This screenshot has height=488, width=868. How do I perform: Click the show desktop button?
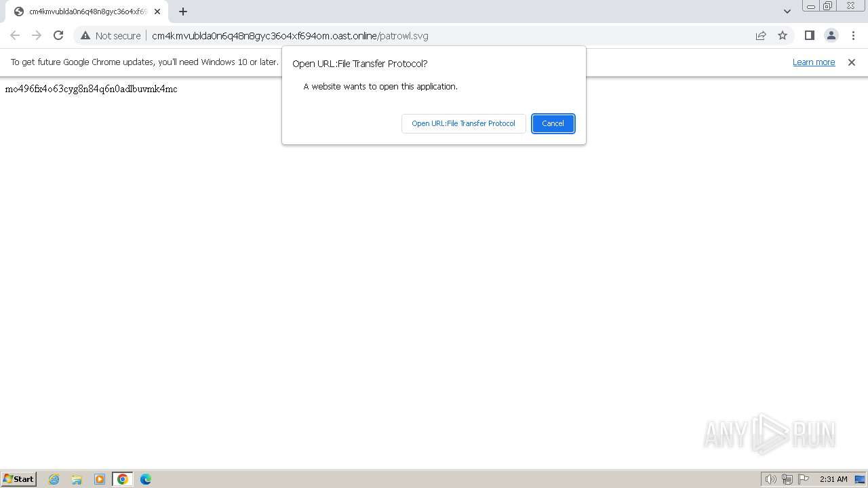pos(861,479)
